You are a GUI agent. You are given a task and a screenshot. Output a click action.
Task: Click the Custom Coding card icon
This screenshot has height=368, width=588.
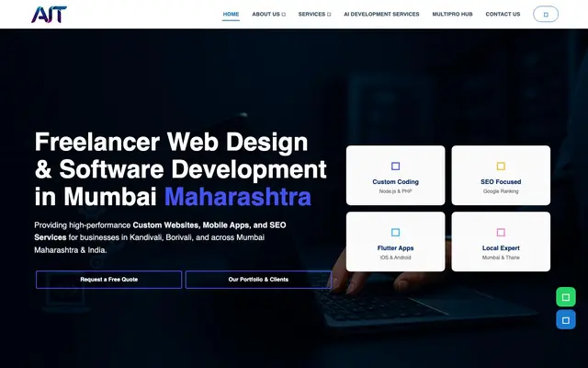pos(395,166)
